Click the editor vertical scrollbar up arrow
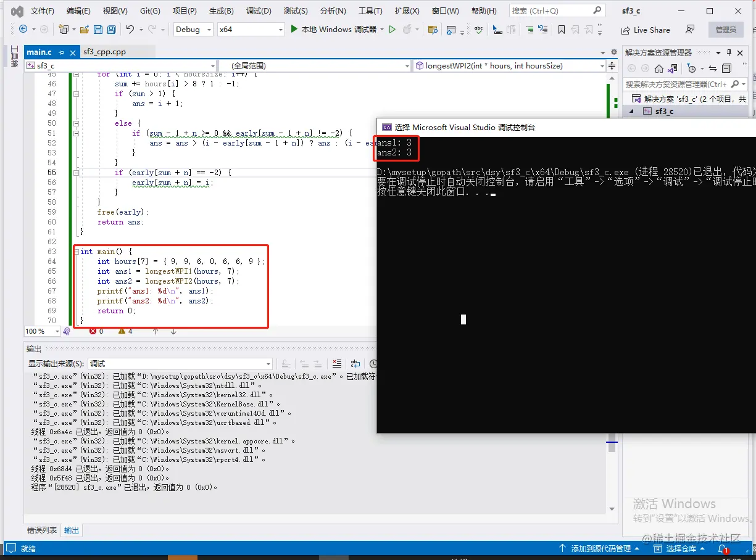Screen dimensions: 756x560 (x=612, y=78)
